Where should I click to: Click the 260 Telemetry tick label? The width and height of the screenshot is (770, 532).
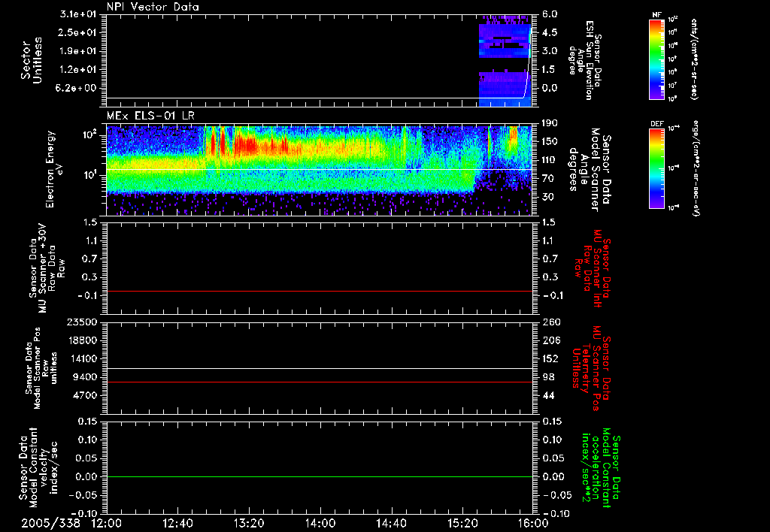pos(550,322)
